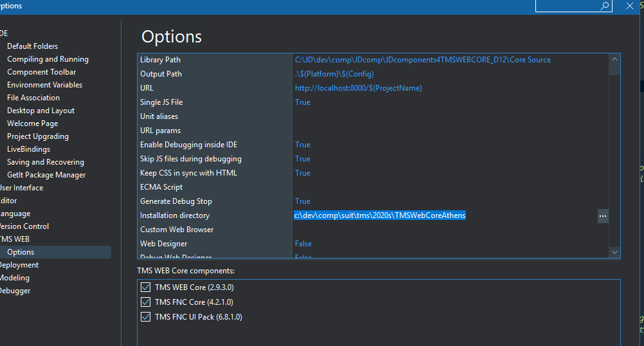Select Options under TMS WEB in tree
Image resolution: width=644 pixels, height=346 pixels.
tap(21, 252)
